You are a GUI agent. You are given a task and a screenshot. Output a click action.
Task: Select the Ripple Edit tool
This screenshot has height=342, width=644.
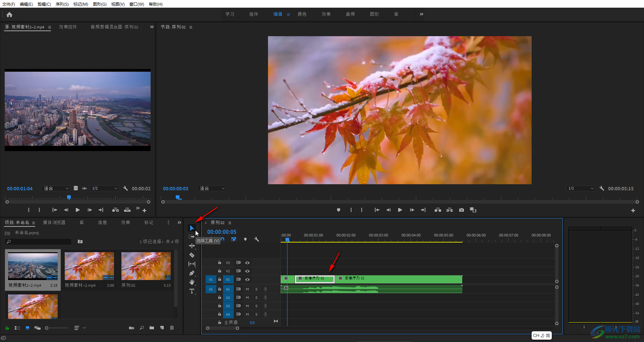192,246
